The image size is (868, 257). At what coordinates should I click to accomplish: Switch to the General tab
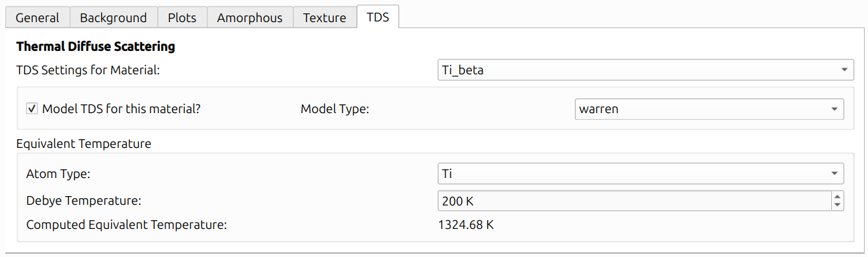point(37,18)
